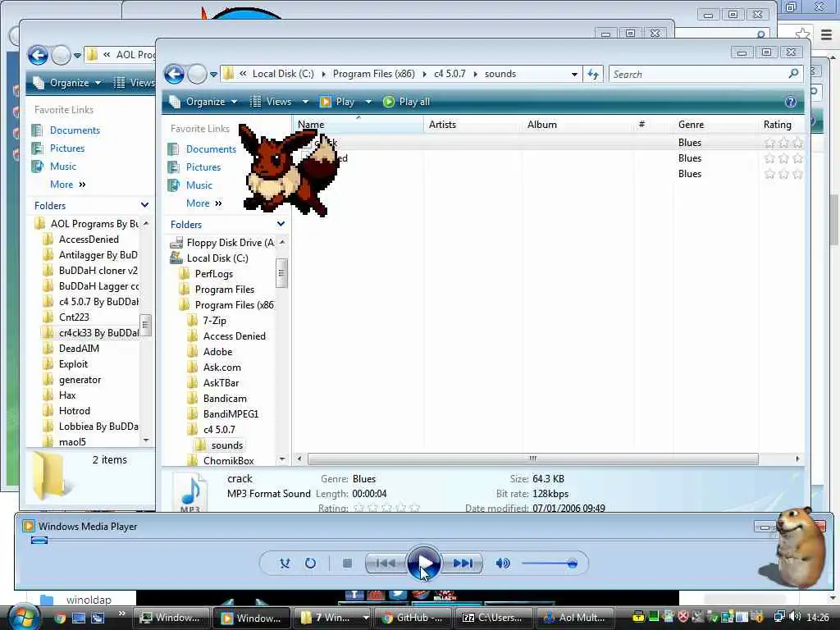Select 'c4 5.0.7' breadcrumb in address bar
840x630 pixels.
(x=450, y=74)
